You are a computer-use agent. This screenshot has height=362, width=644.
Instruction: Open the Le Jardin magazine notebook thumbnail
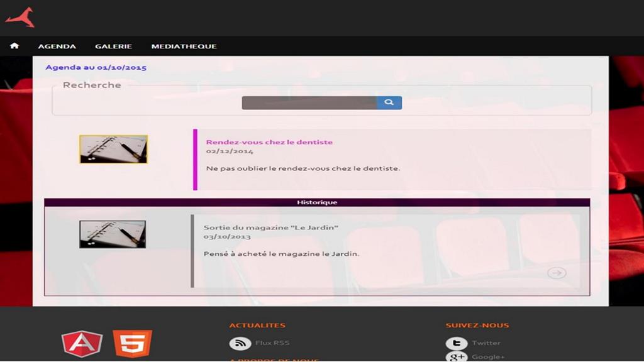113,234
